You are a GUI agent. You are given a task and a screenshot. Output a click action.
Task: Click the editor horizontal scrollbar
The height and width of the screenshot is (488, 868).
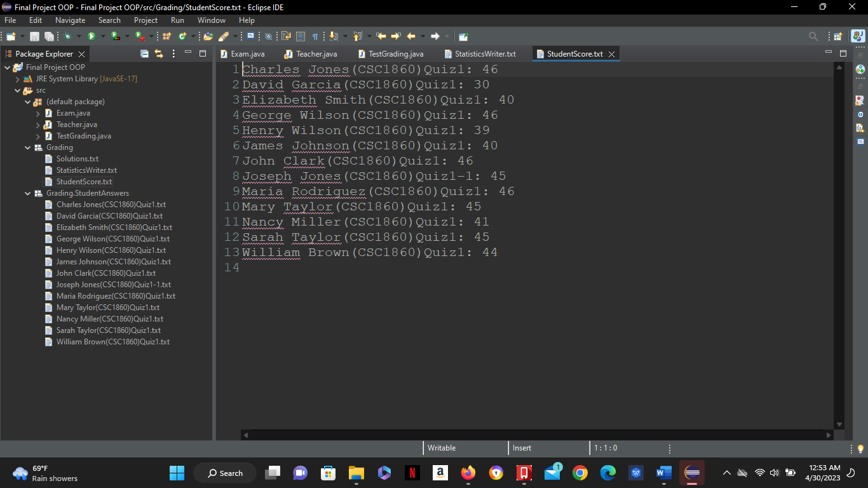click(537, 435)
